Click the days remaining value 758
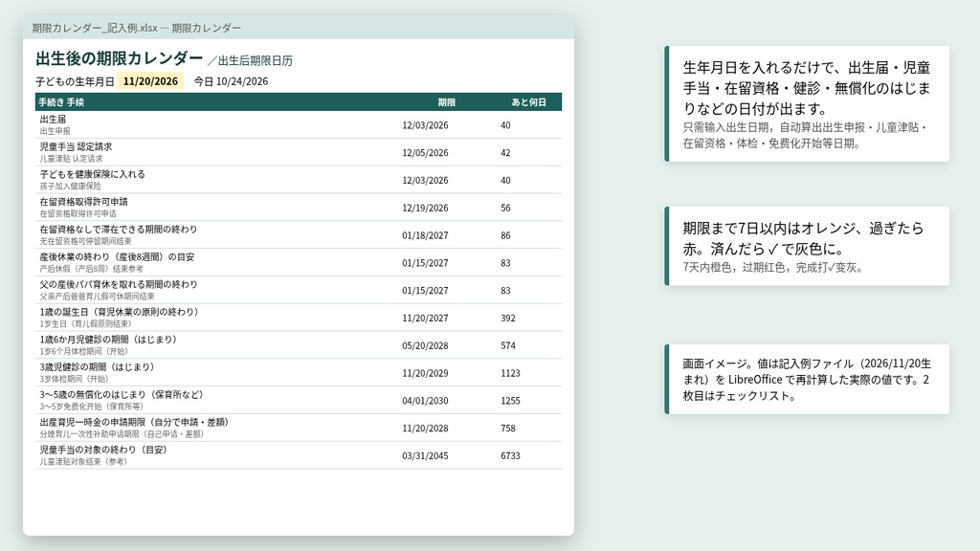Viewport: 980px width, 551px height. 508,428
